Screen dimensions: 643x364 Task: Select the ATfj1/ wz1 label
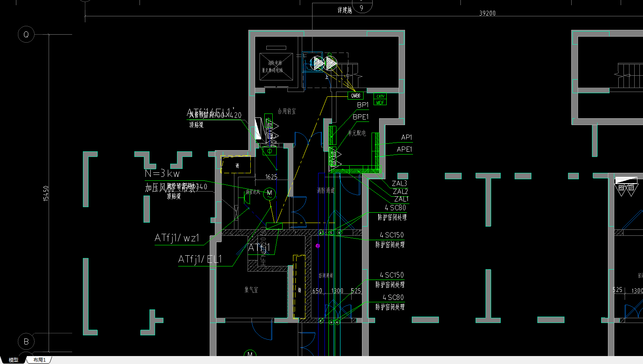coord(177,238)
